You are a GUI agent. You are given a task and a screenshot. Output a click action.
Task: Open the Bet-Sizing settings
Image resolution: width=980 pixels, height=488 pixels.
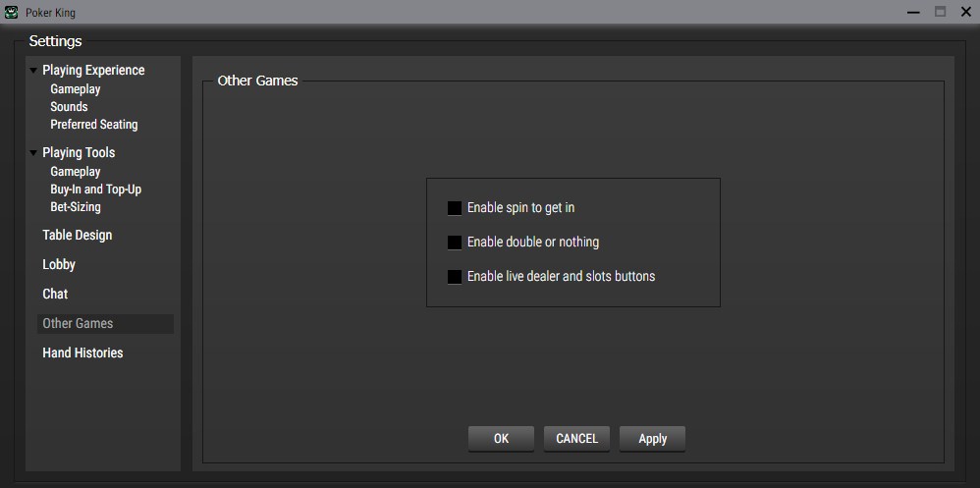(x=76, y=207)
